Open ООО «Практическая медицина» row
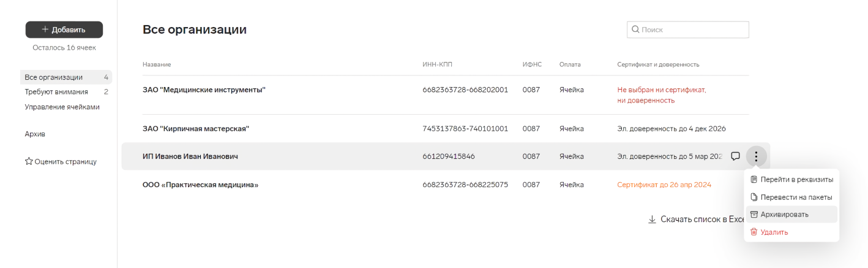This screenshot has height=268, width=868. 446,185
